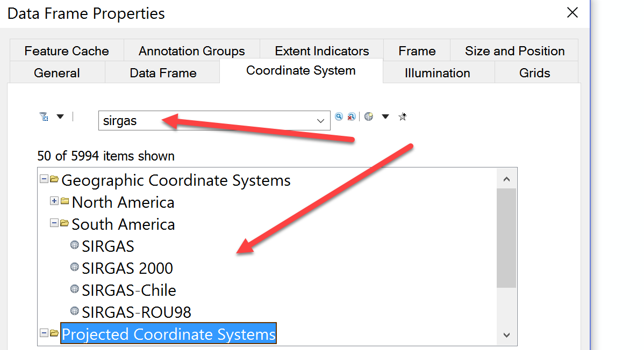Collapse the Geographic Coordinate Systems folder
The width and height of the screenshot is (644, 350).
[x=44, y=180]
